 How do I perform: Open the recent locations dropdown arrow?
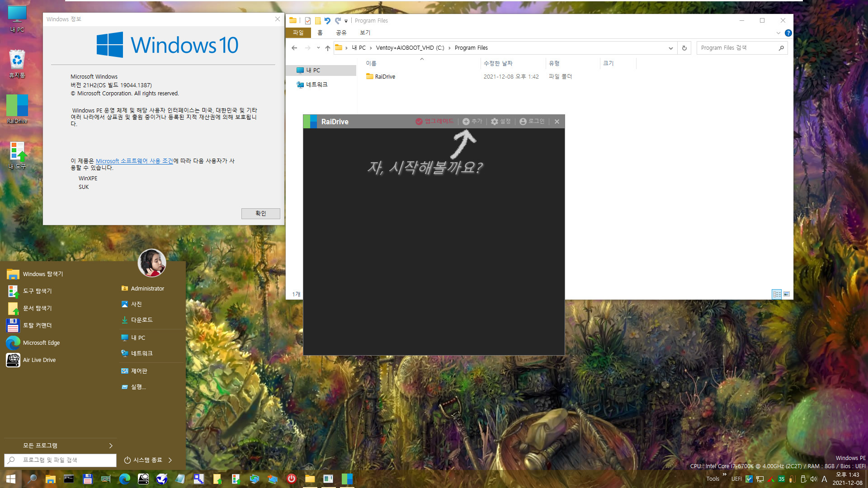click(318, 48)
